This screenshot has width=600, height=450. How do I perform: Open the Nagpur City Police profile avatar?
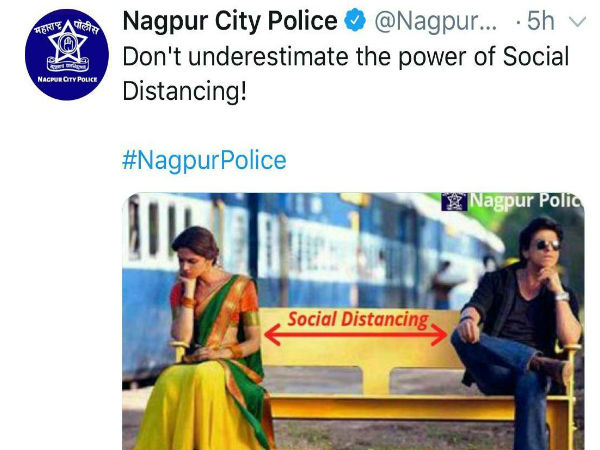point(67,55)
